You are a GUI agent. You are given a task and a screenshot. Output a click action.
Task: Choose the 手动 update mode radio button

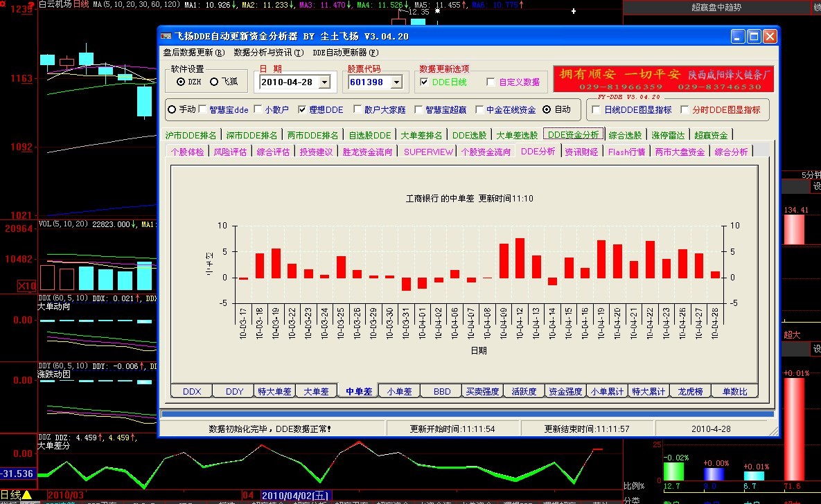click(x=172, y=109)
